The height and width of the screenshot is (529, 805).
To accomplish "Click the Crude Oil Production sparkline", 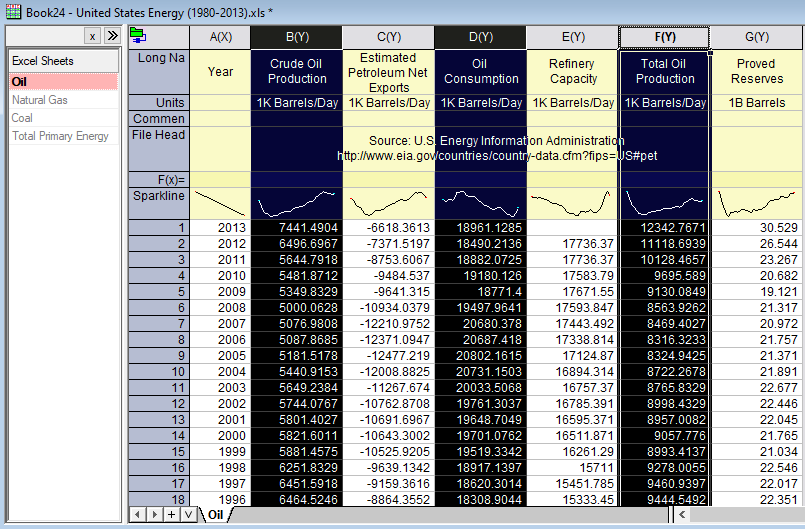I will [297, 203].
